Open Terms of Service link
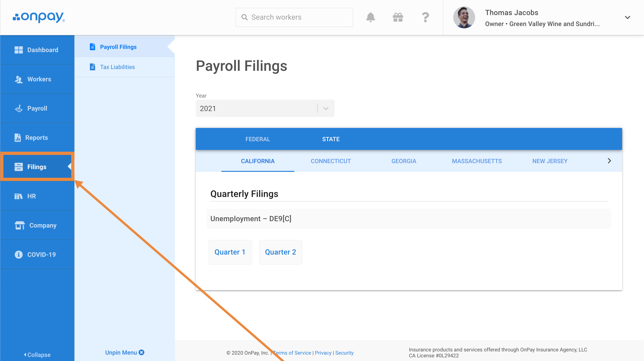 tap(292, 353)
